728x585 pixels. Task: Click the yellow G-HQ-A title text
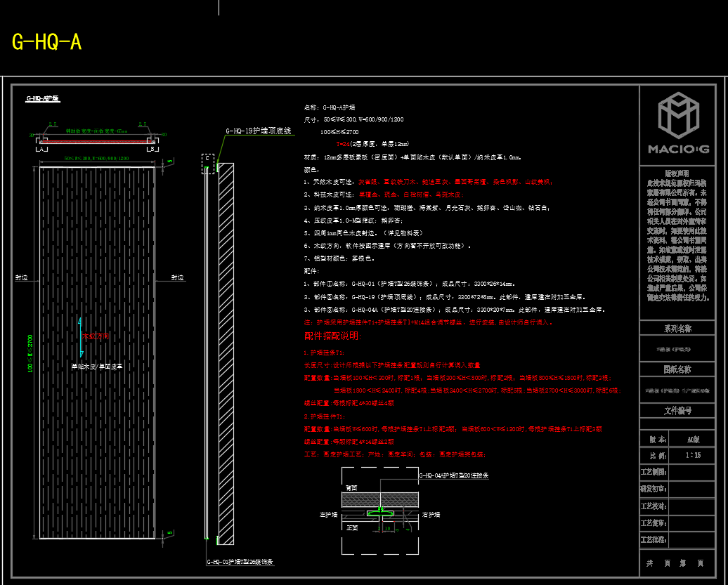(x=47, y=42)
